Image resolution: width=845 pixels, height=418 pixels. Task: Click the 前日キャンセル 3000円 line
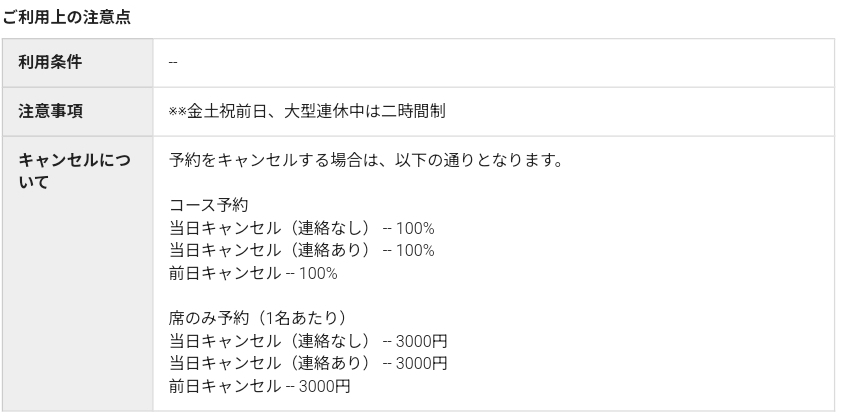tap(259, 386)
